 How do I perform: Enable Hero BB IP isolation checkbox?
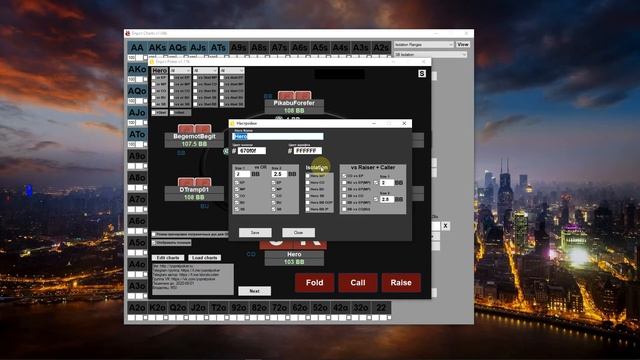coord(308,209)
